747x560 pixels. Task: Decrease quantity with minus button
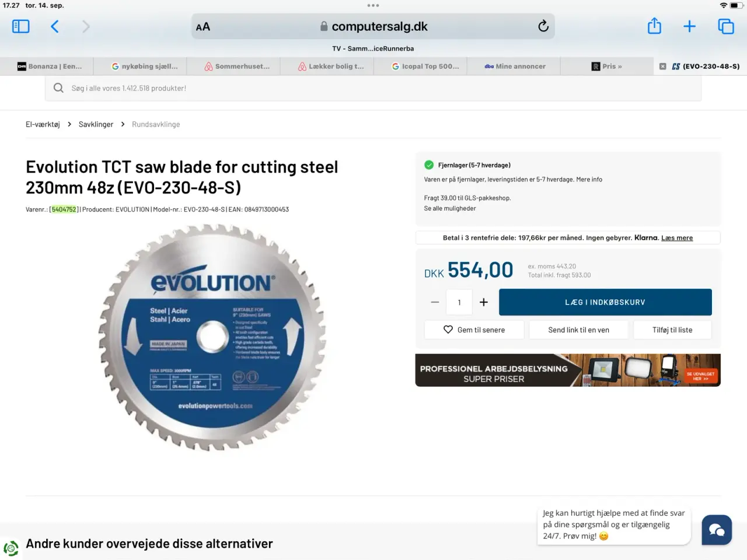435,302
